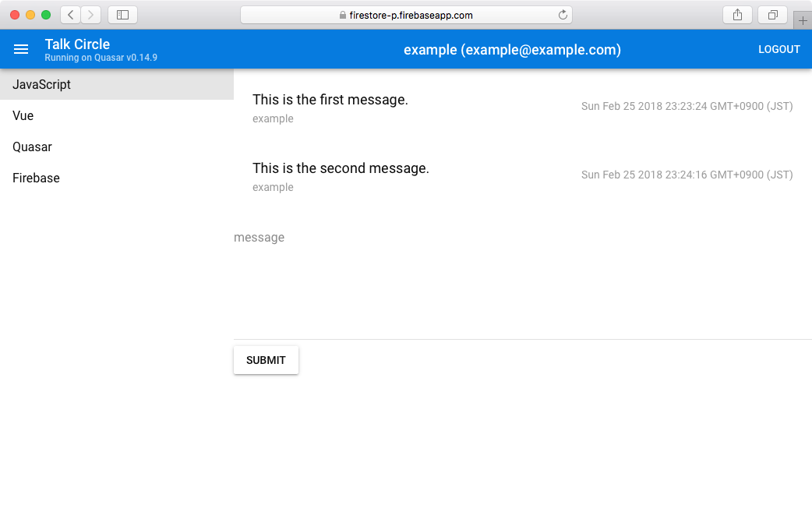Focus the message text input area

pyautogui.click(x=523, y=282)
